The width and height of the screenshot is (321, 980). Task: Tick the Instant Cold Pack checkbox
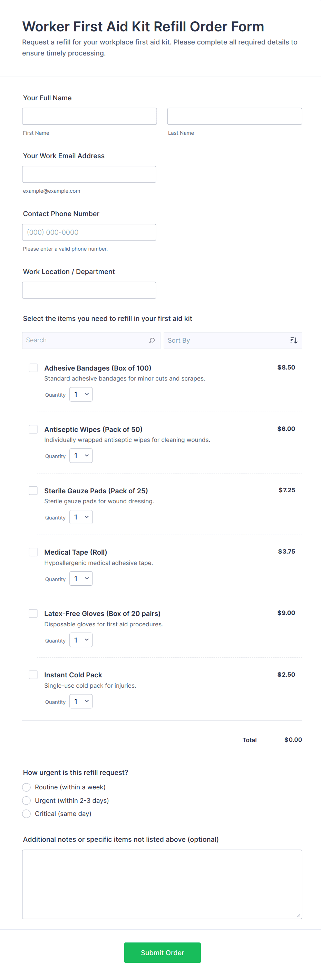[33, 675]
